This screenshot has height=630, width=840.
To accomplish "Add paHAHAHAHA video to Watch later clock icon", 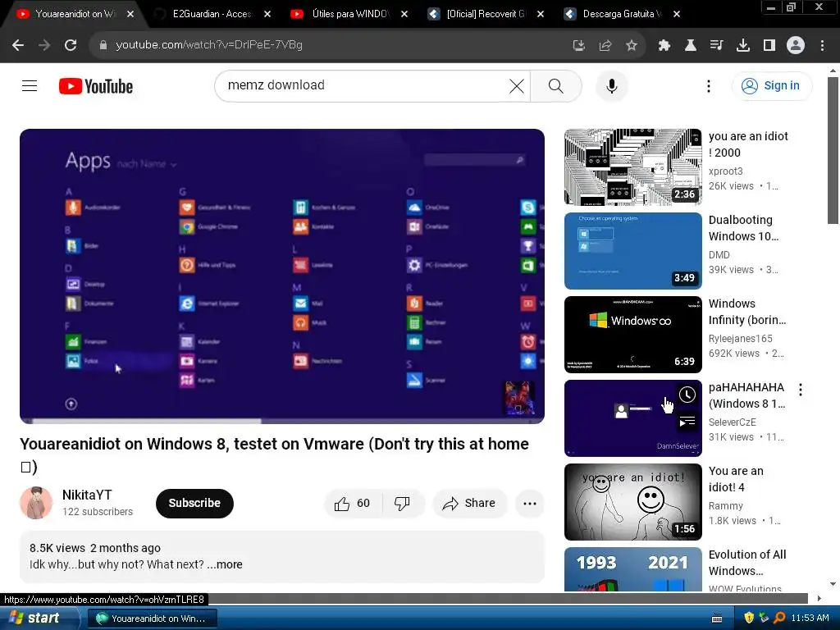I will (x=687, y=395).
